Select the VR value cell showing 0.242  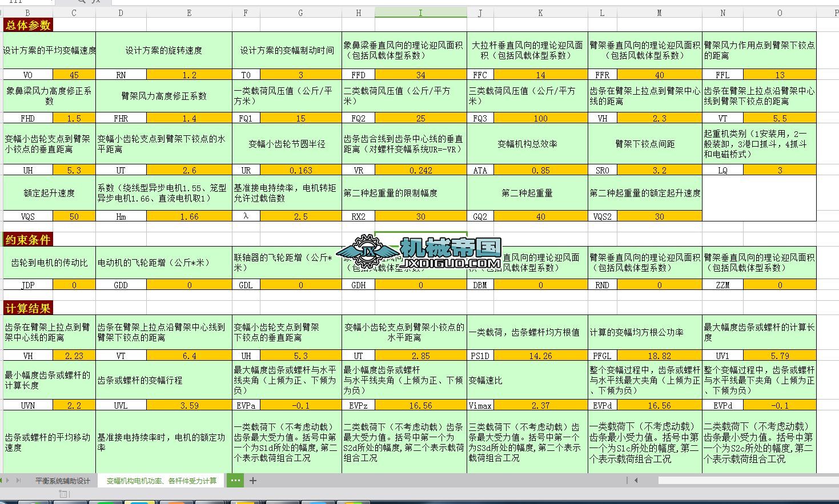point(421,170)
